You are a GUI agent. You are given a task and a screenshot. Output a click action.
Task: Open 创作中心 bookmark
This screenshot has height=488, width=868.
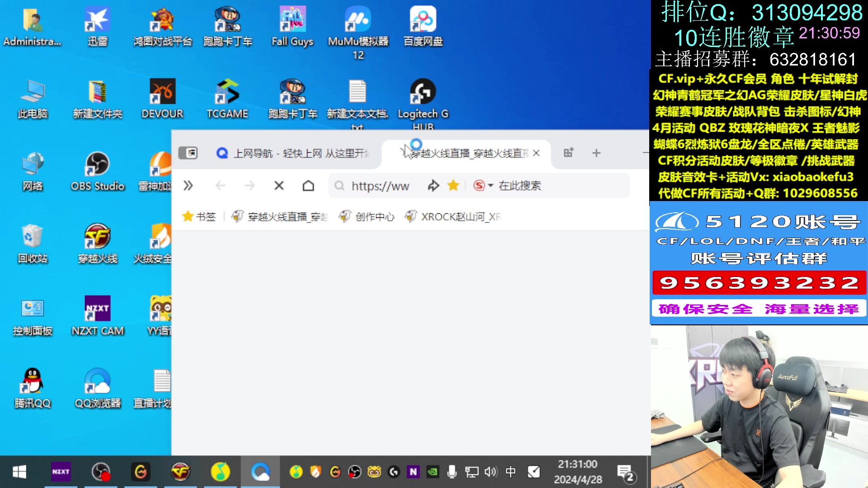pos(367,217)
